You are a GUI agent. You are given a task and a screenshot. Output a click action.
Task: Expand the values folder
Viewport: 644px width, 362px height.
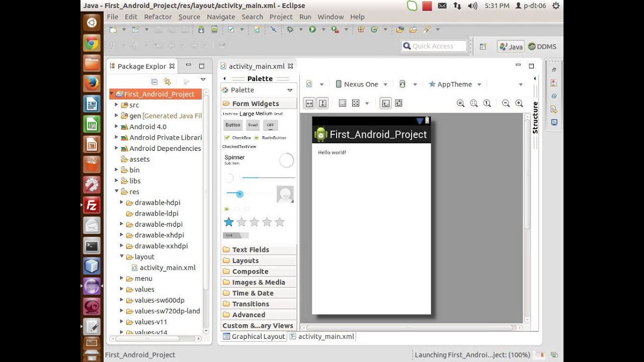pos(122,289)
